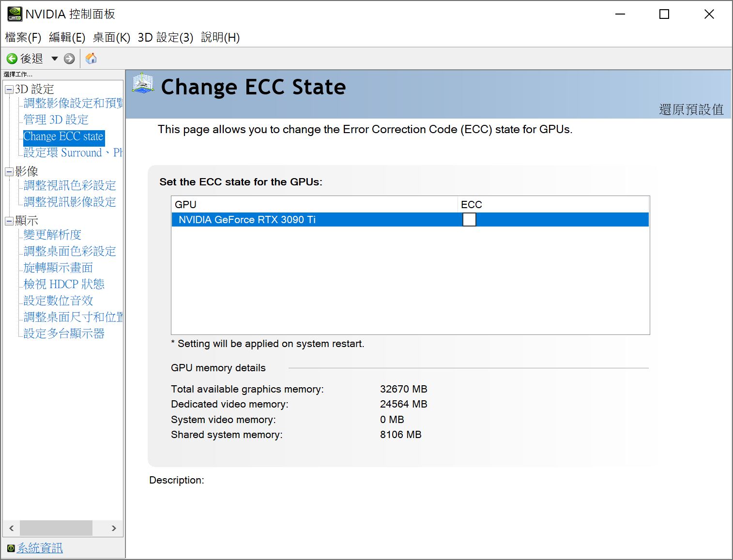Click sidebar horizontal scrollbar left arrow
The height and width of the screenshot is (560, 733).
[12, 528]
